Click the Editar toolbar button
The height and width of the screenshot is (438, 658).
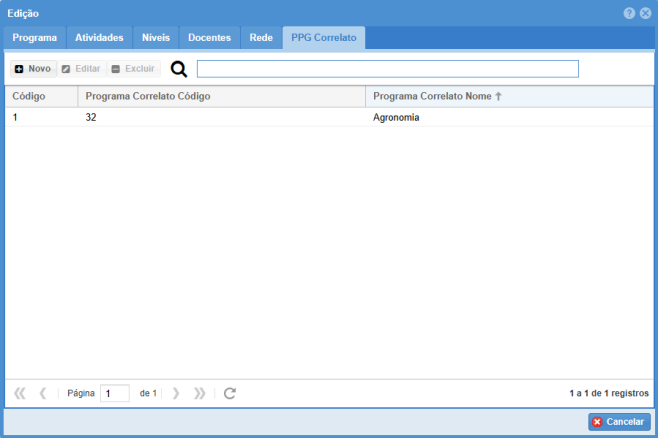[81, 69]
